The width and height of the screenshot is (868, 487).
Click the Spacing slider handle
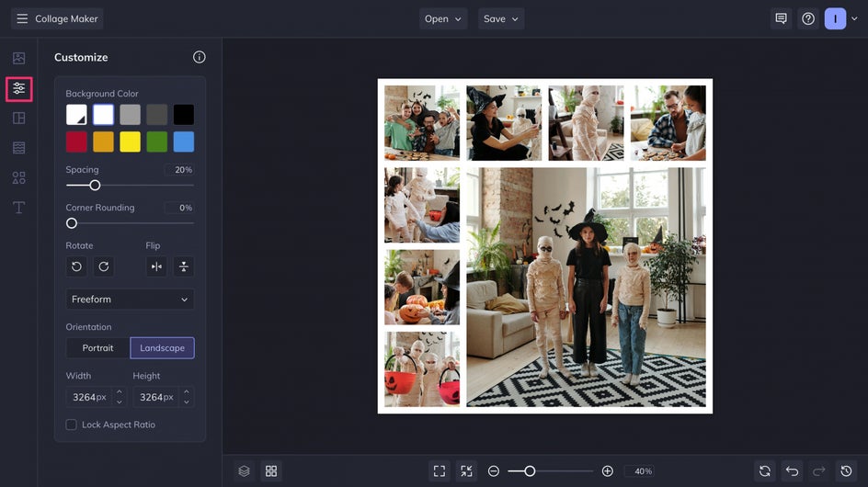click(96, 186)
